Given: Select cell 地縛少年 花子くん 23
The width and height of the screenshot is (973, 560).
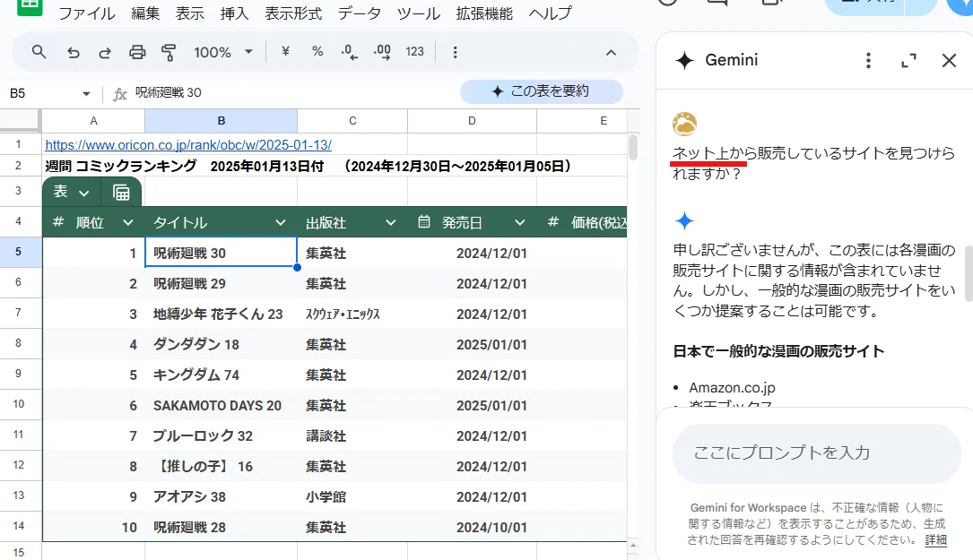Looking at the screenshot, I should pyautogui.click(x=221, y=314).
